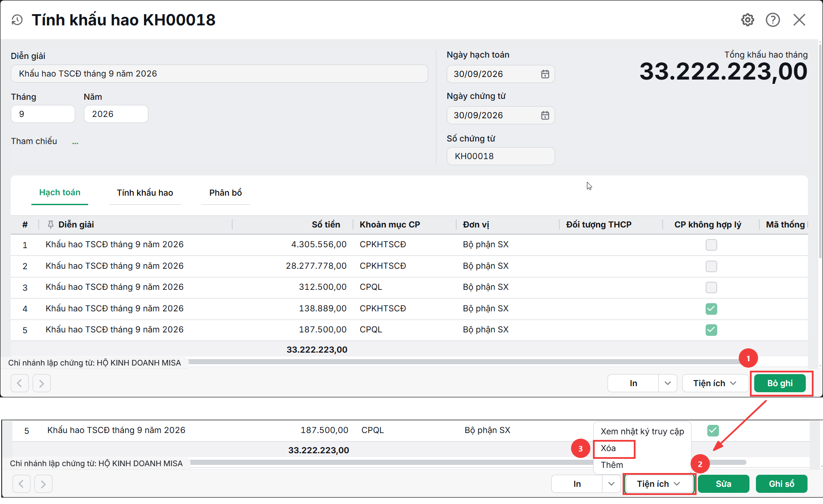Toggle CP không hợp lý for row 2
Screen dimensions: 823x504
click(x=711, y=266)
